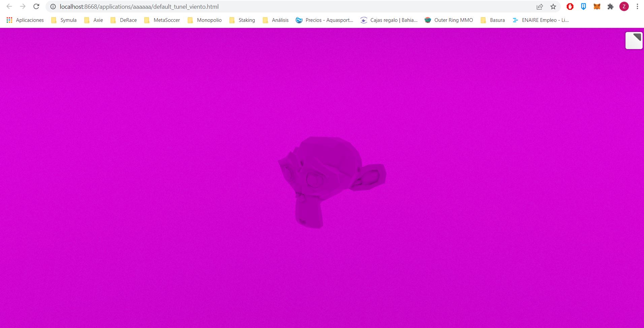The height and width of the screenshot is (328, 644).
Task: Open the Axie bookmark folder
Action: (94, 20)
